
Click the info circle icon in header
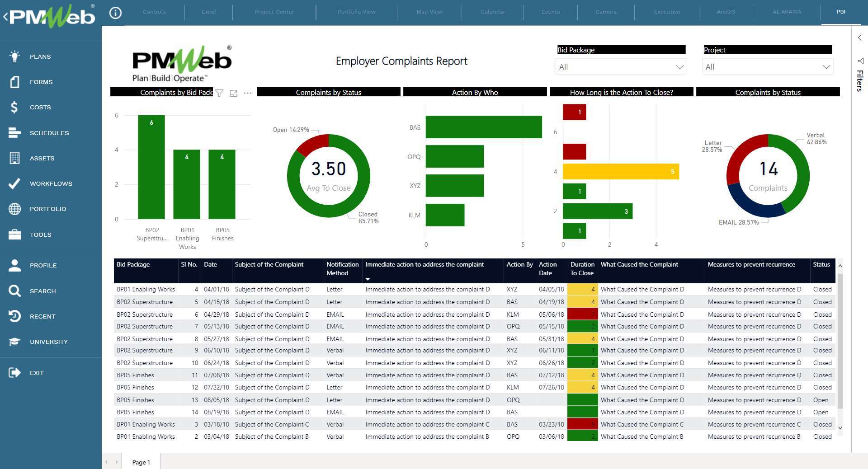(115, 13)
